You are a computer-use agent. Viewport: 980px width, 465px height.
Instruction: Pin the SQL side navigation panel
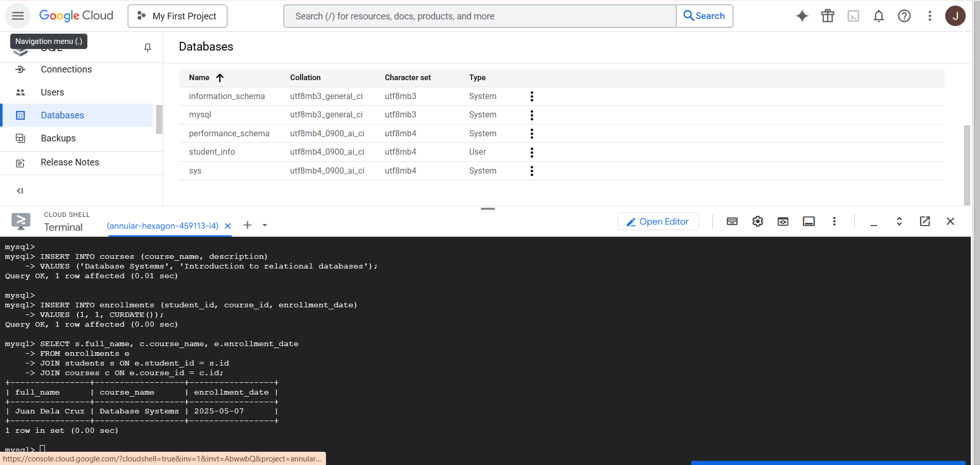[148, 47]
